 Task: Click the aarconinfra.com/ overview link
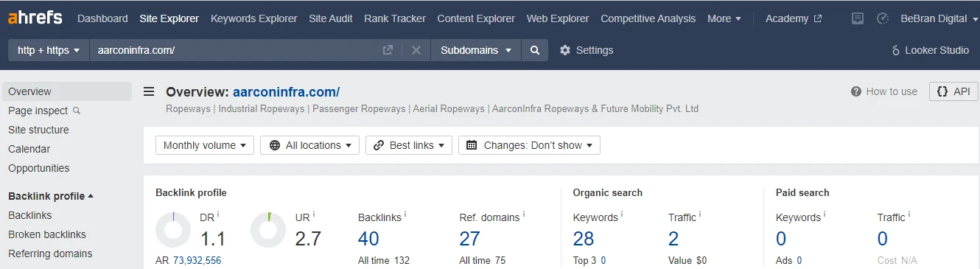click(286, 92)
